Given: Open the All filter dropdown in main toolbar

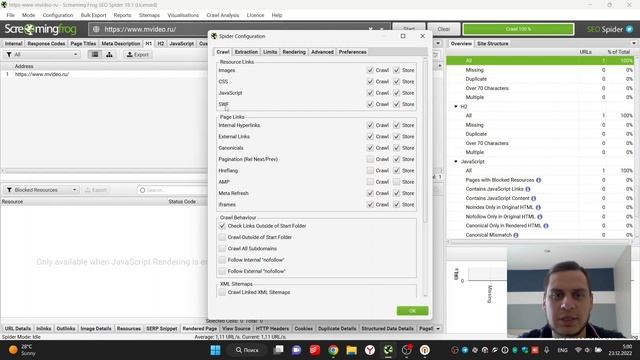Looking at the screenshot, I should click(x=42, y=54).
